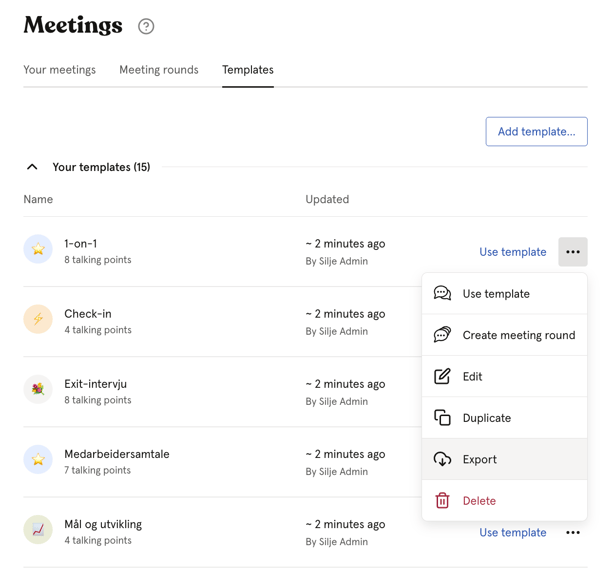Switch to the Your meetings tab
Screen dimensions: 613x570
[60, 70]
